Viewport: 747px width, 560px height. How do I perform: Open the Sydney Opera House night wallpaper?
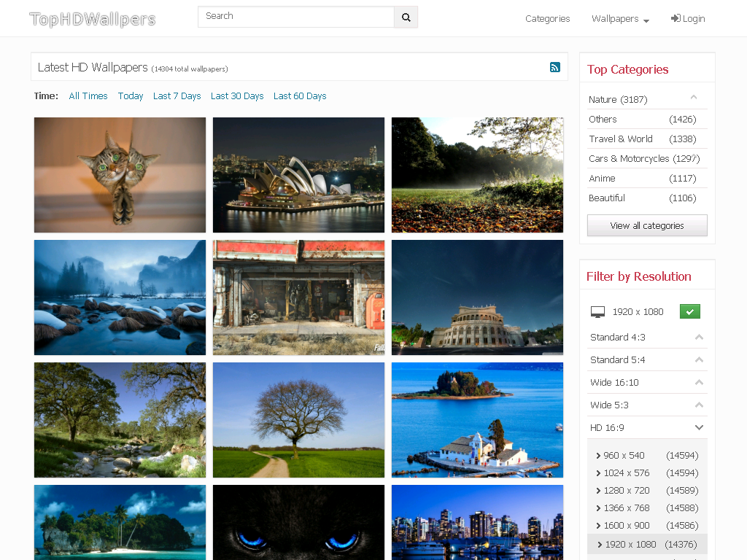coord(298,175)
